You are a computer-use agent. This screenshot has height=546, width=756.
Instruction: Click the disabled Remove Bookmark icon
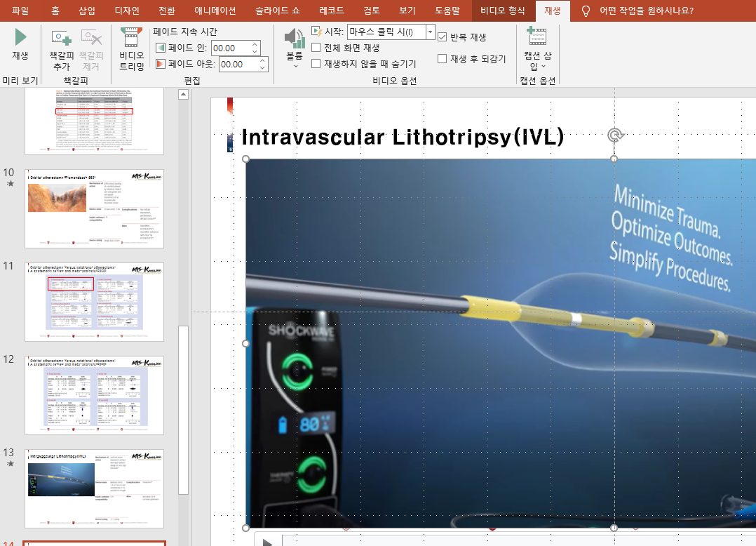pyautogui.click(x=91, y=50)
